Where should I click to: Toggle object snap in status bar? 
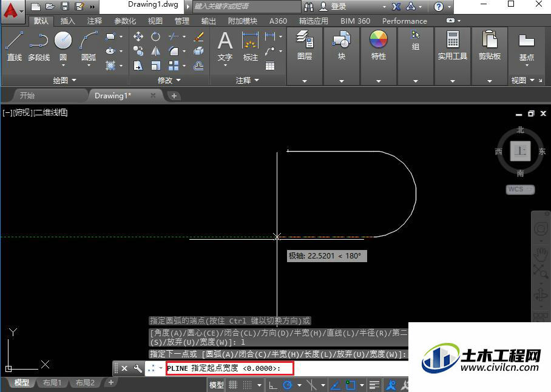coord(350,385)
